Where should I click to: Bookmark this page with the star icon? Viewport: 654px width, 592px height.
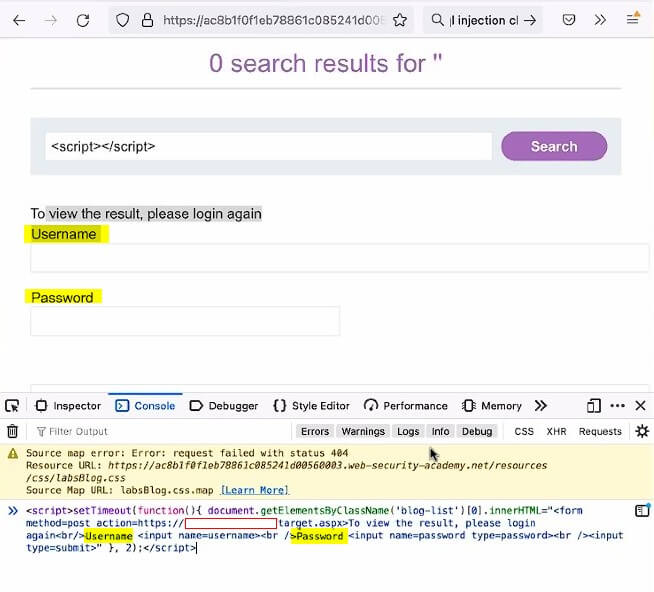400,20
